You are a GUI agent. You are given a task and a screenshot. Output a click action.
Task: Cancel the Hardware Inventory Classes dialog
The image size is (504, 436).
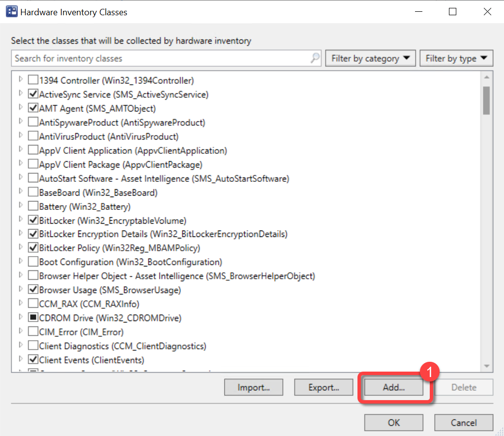pyautogui.click(x=464, y=422)
